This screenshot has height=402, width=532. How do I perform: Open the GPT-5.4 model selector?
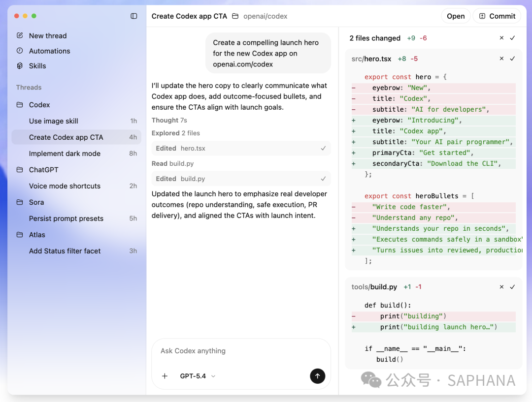(x=198, y=376)
